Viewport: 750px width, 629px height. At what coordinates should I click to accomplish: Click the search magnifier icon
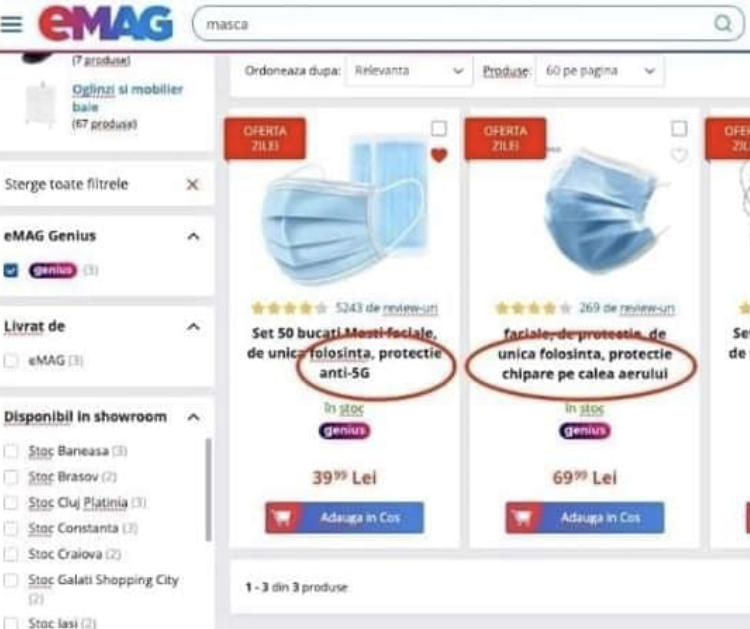point(723,23)
